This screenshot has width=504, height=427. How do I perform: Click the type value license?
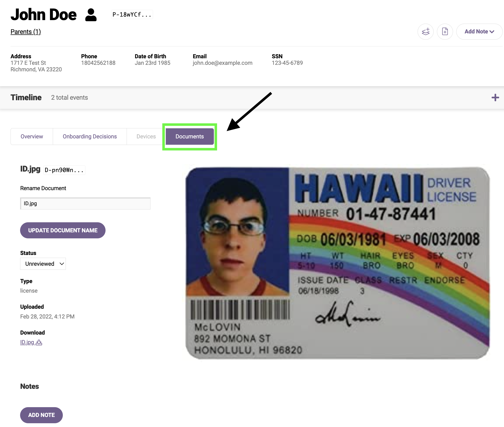tap(29, 291)
